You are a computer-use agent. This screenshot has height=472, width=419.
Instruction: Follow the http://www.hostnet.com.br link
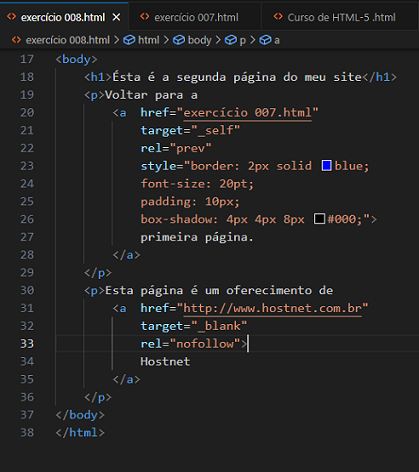pyautogui.click(x=272, y=308)
